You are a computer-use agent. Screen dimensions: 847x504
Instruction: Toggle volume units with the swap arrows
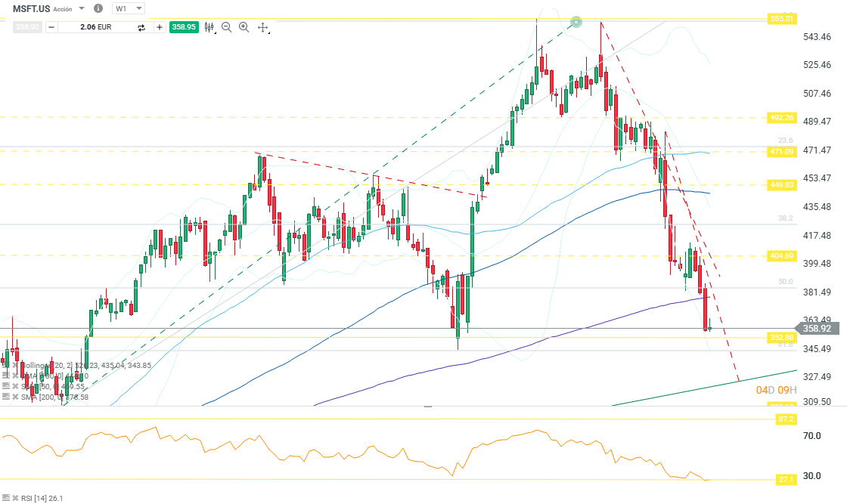pos(141,27)
